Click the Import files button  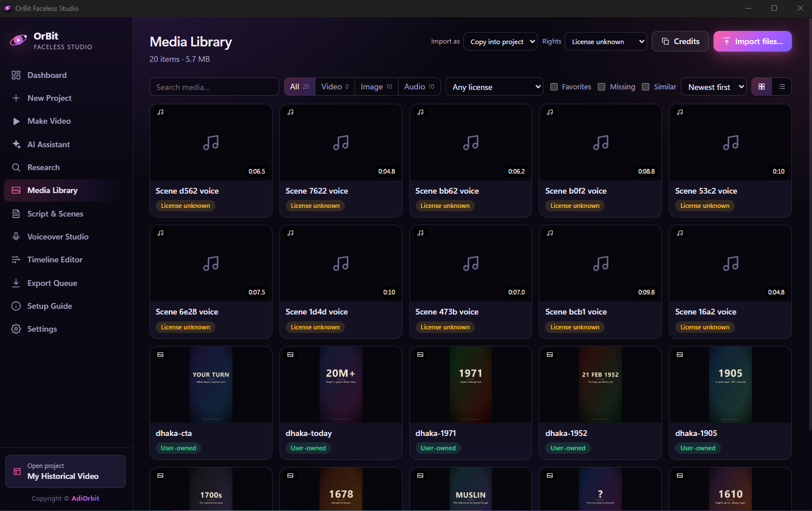coord(752,41)
